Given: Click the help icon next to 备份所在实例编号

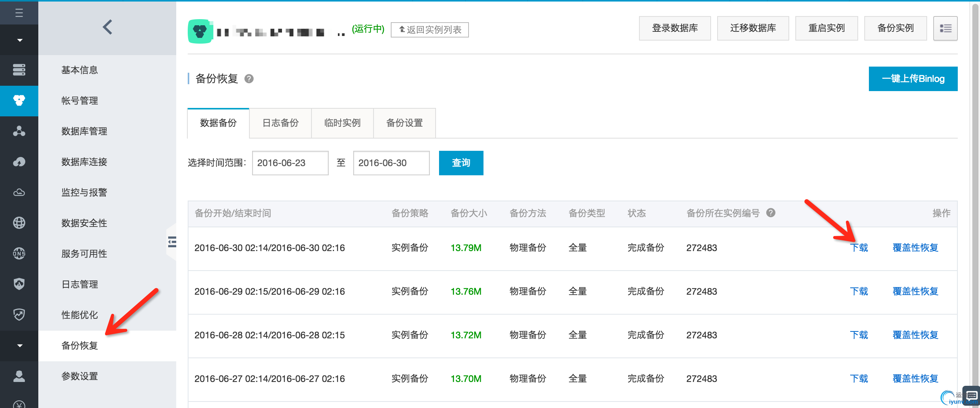Looking at the screenshot, I should coord(771,213).
